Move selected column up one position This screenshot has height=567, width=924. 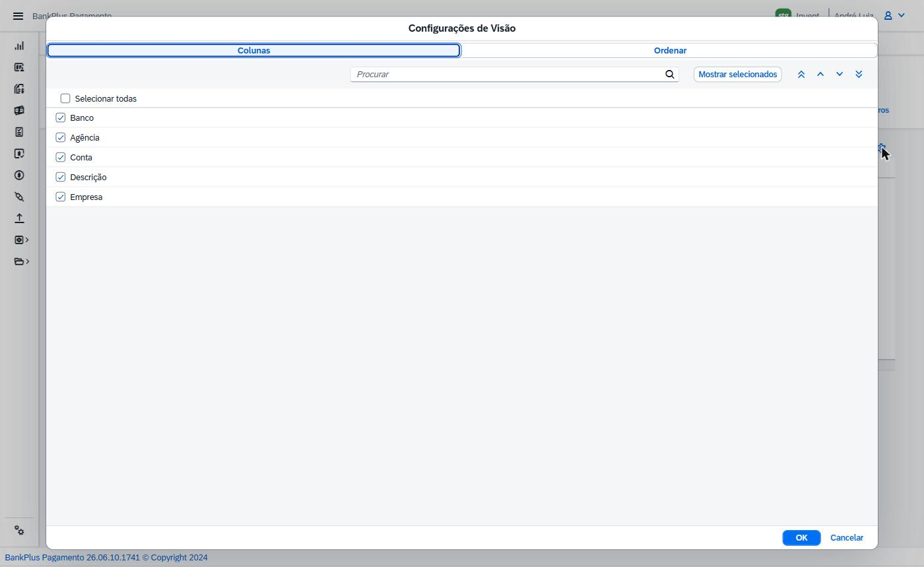coord(820,75)
